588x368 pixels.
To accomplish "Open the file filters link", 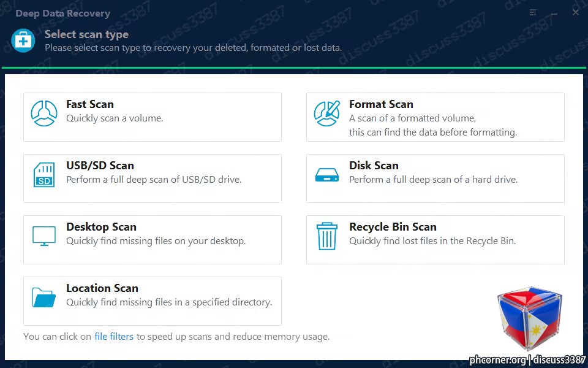I will (x=114, y=337).
